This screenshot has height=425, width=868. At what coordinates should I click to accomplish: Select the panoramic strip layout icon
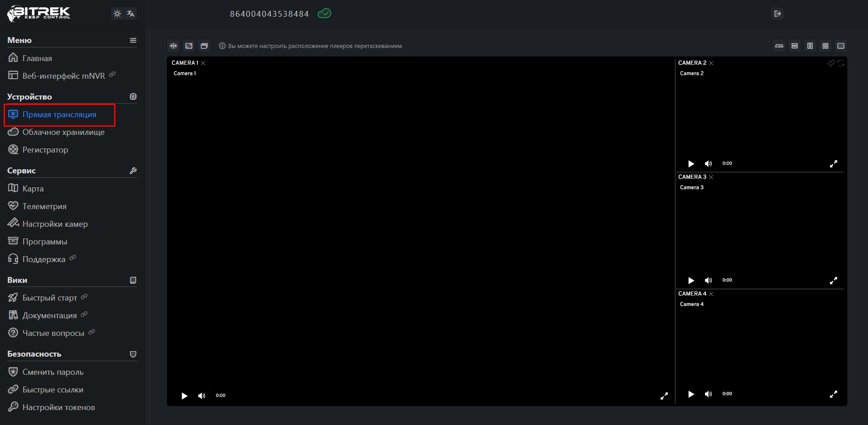(779, 46)
